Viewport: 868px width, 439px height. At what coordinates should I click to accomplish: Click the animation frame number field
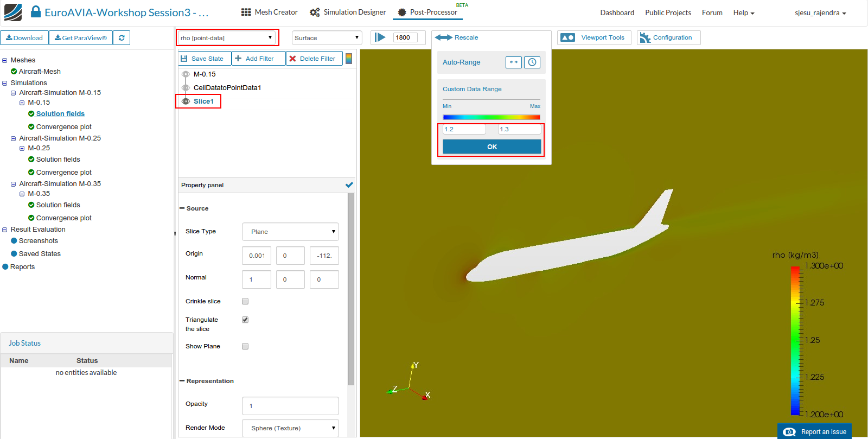405,37
